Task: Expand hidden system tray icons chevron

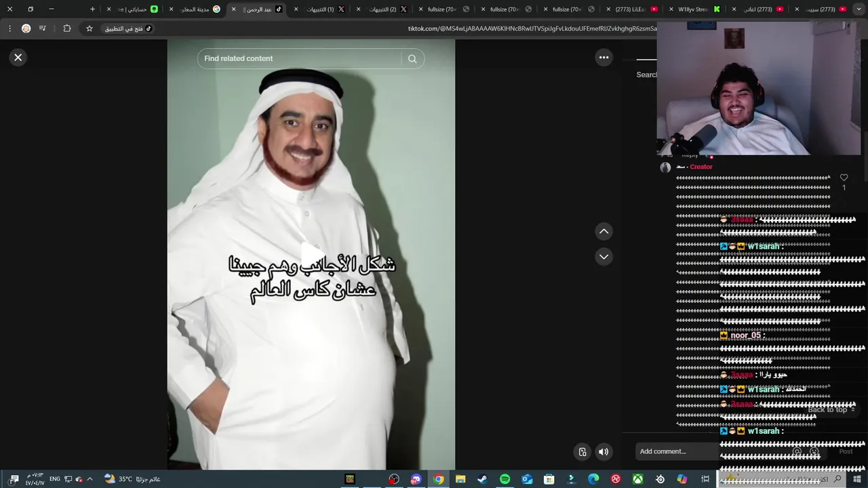Action: point(90,479)
